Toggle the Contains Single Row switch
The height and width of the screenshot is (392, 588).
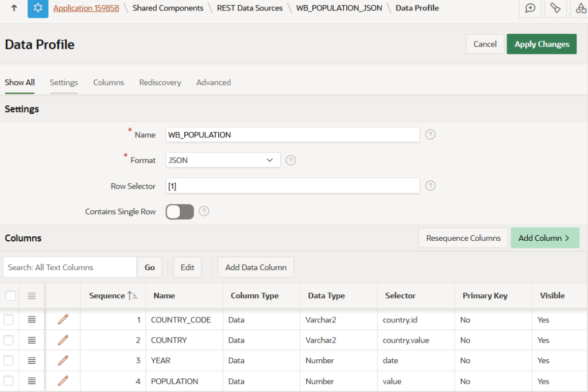180,212
